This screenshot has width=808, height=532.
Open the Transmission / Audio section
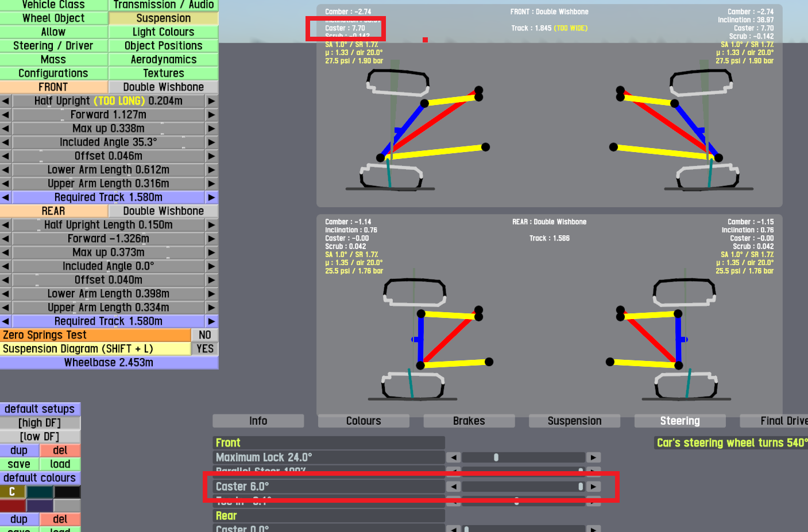point(164,5)
